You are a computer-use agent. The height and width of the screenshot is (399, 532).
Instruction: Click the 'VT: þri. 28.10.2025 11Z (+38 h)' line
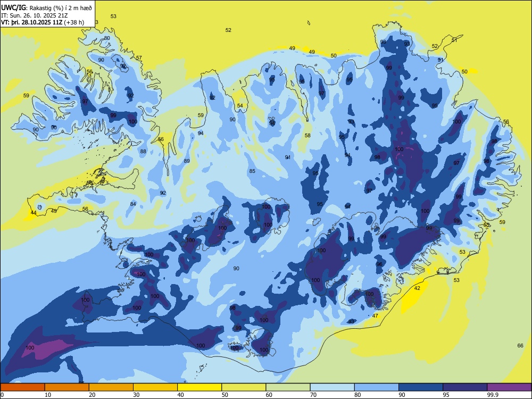[43, 22]
